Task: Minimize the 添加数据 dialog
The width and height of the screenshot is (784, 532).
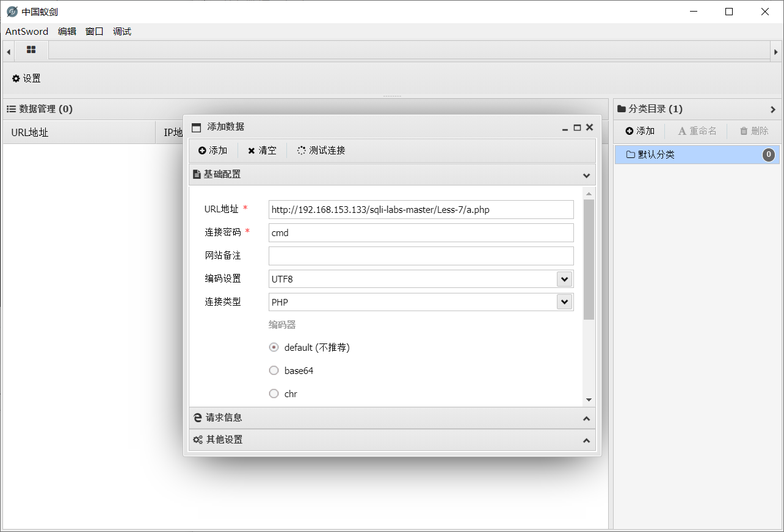Action: coord(565,128)
